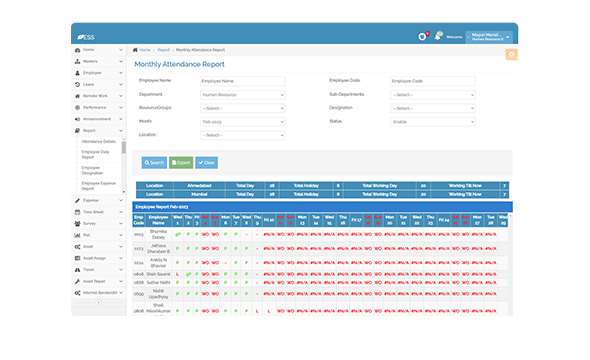This screenshot has width=590, height=360.
Task: Expand the Masters menu chevron
Action: 121,61
